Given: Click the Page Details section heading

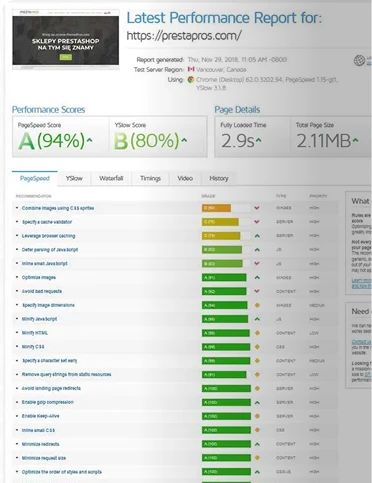Looking at the screenshot, I should pos(237,110).
